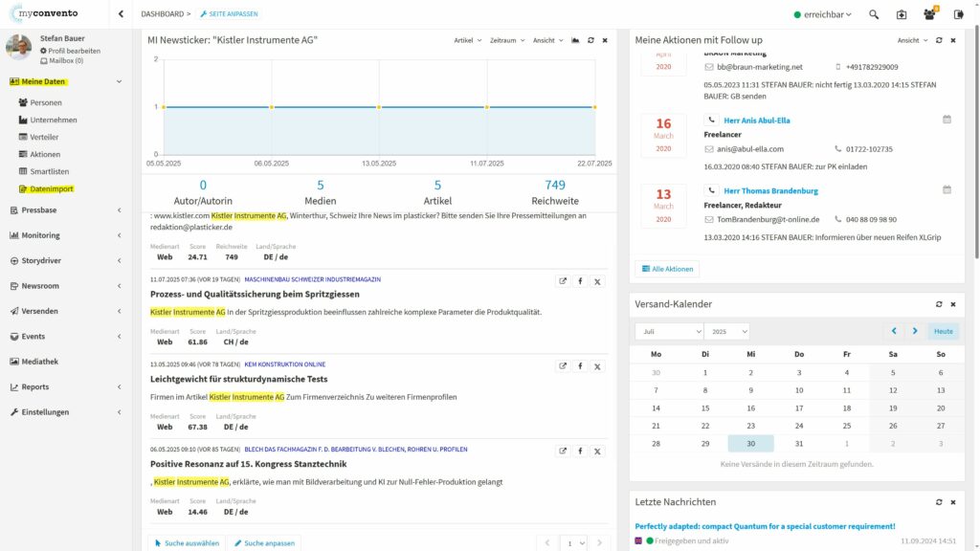Image resolution: width=980 pixels, height=551 pixels.
Task: Open the Events menu
Action: click(x=66, y=336)
